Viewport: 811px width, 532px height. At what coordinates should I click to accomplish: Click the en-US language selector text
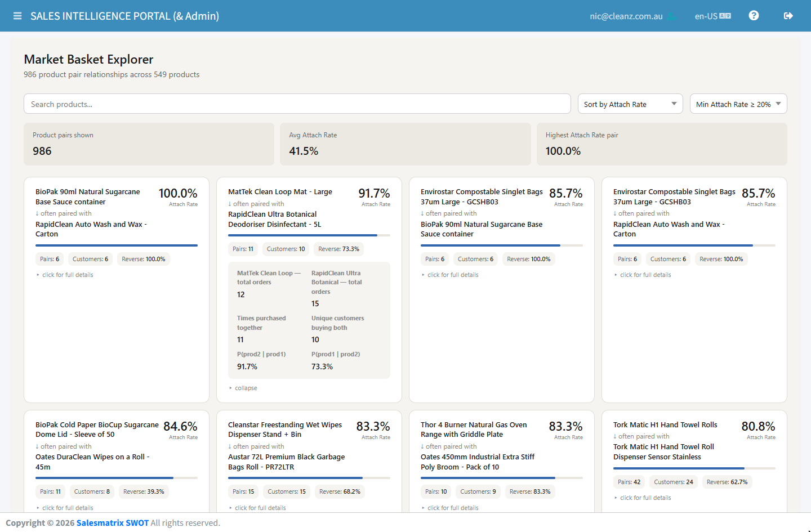[x=706, y=16]
